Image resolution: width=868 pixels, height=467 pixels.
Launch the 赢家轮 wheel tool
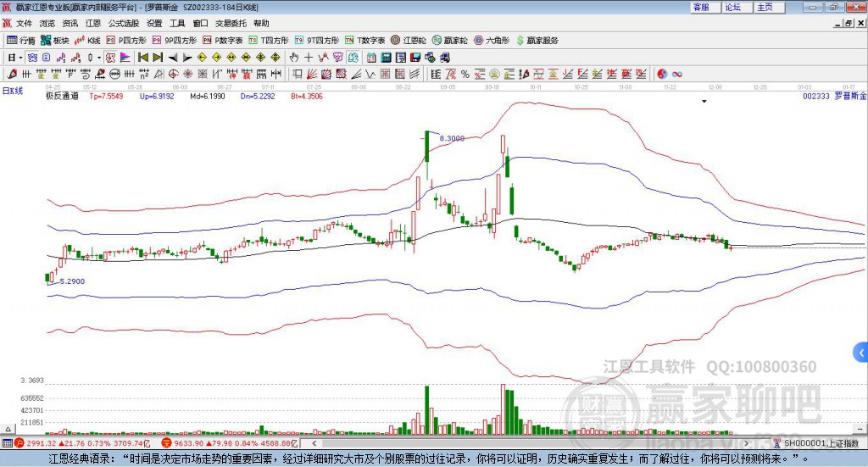(449, 41)
